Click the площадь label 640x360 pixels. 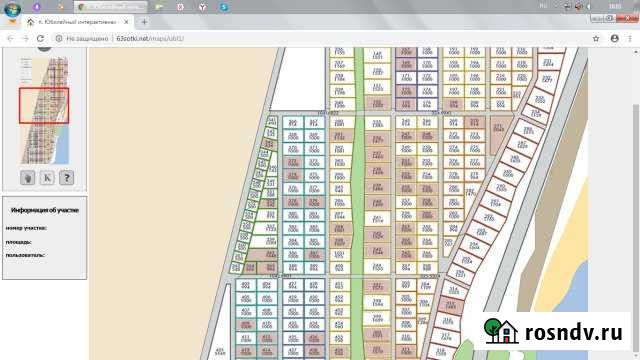pos(19,242)
